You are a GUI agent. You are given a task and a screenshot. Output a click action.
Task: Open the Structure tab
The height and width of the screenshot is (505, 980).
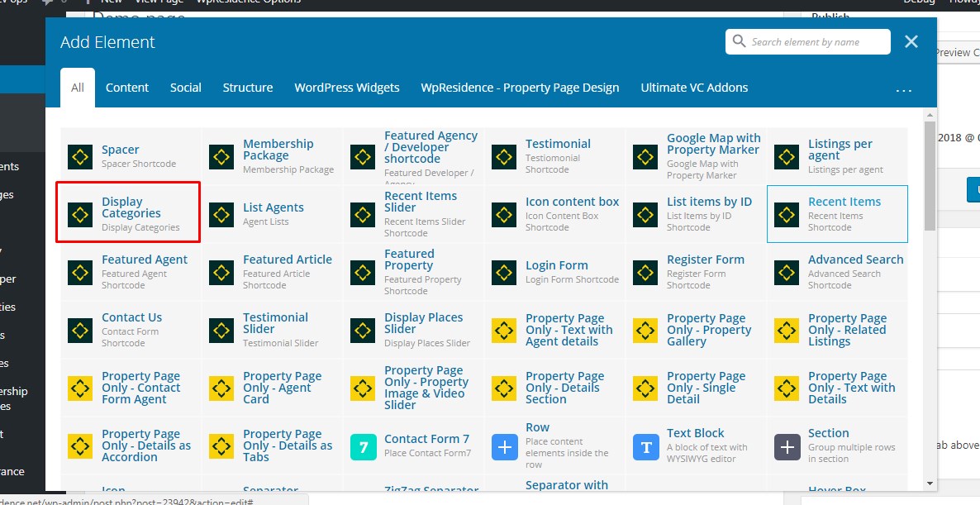pyautogui.click(x=248, y=88)
